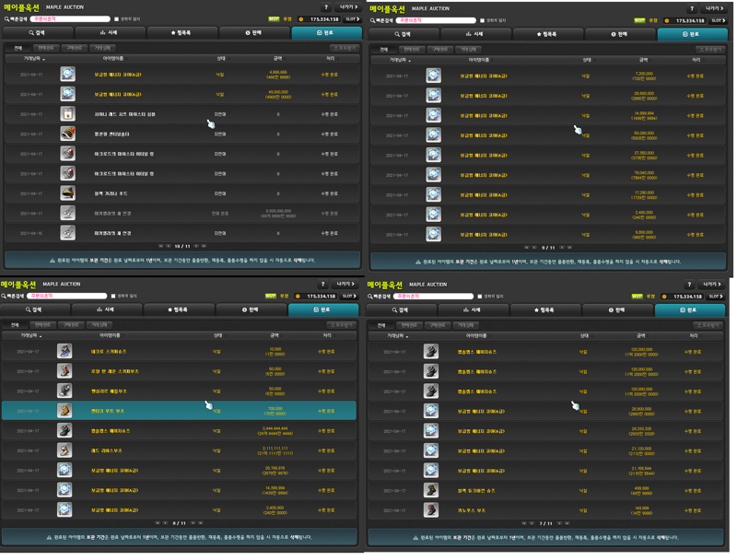Image resolution: width=737 pixels, height=560 pixels.
Task: Click the black shoe icon in the 2,444,444,444 row
Action: (64, 430)
